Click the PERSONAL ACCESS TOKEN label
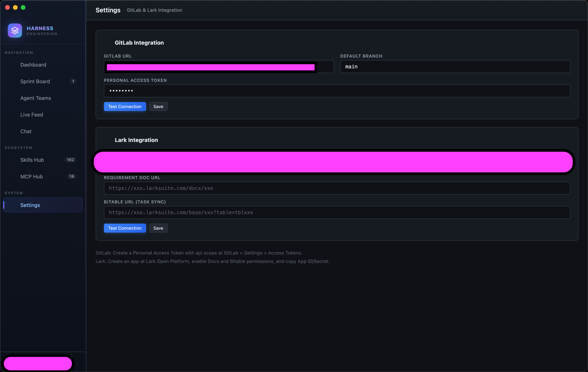Image resolution: width=588 pixels, height=372 pixels. coord(135,80)
